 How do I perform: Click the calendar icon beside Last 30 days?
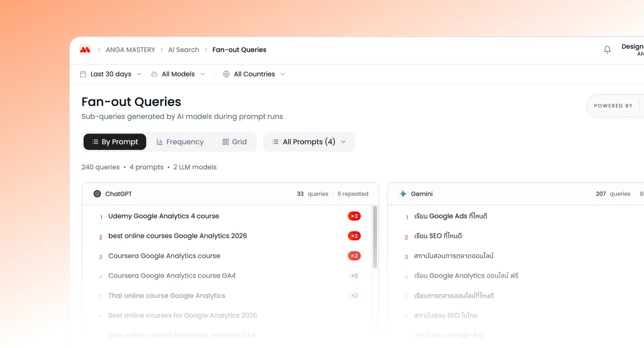coord(83,74)
